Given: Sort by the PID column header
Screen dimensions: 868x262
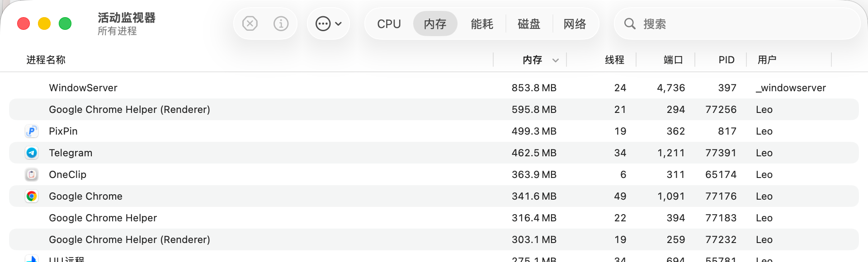Looking at the screenshot, I should (x=726, y=60).
